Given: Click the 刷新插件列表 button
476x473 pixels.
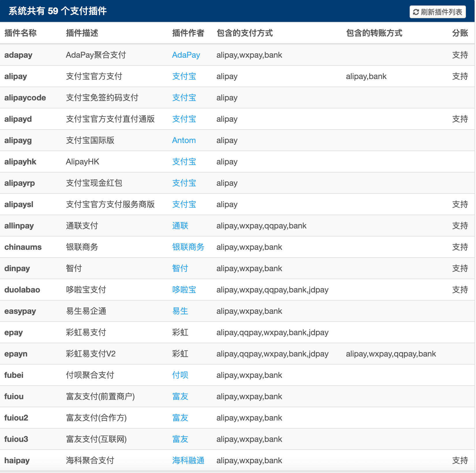Looking at the screenshot, I should tap(438, 12).
